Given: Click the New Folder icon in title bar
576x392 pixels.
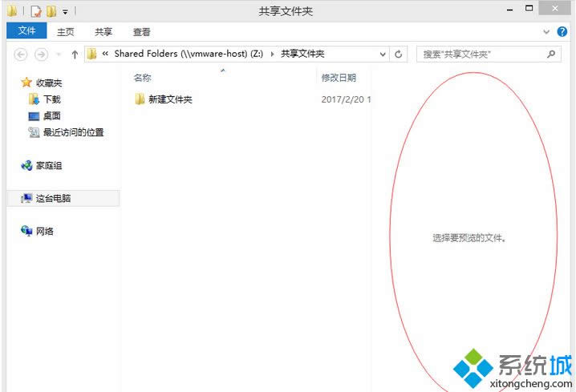Looking at the screenshot, I should pos(51,11).
